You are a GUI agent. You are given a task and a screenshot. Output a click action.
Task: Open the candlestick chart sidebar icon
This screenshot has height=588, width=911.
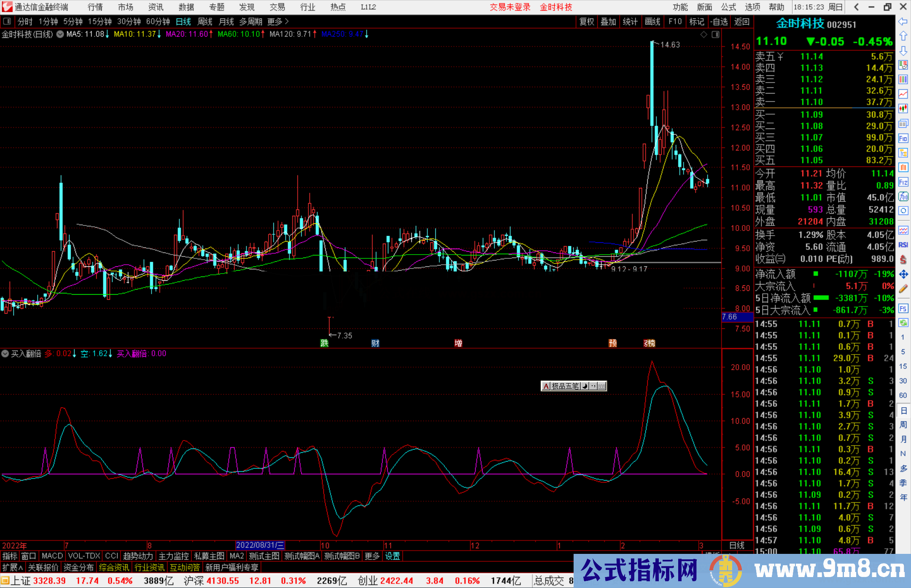(903, 109)
